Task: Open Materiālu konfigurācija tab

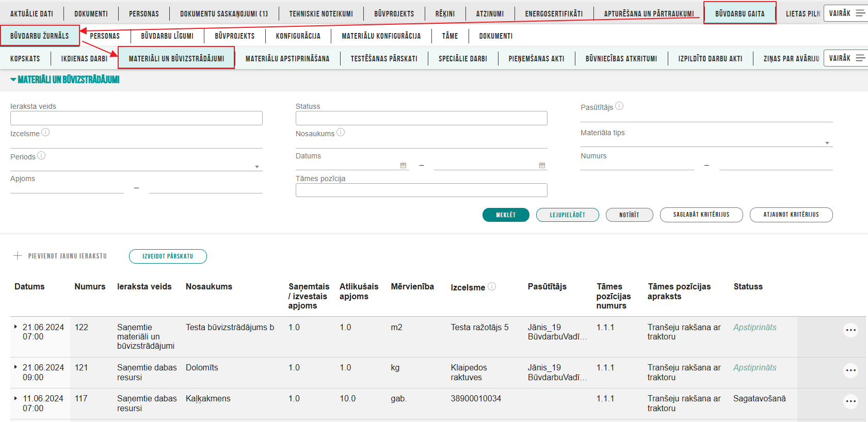Action: (x=381, y=36)
